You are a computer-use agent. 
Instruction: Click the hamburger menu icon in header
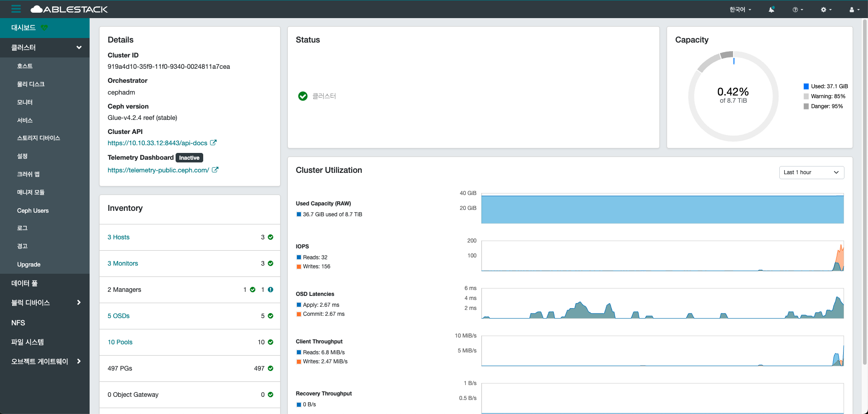[16, 9]
